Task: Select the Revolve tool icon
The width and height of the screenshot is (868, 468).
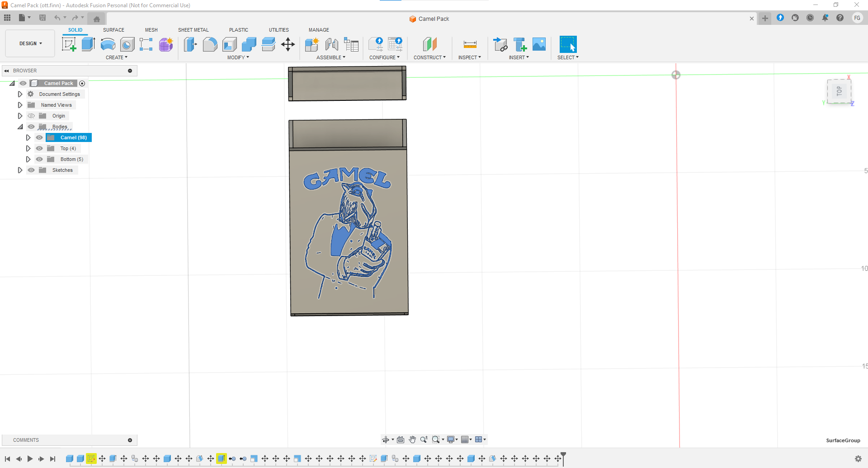Action: 108,44
